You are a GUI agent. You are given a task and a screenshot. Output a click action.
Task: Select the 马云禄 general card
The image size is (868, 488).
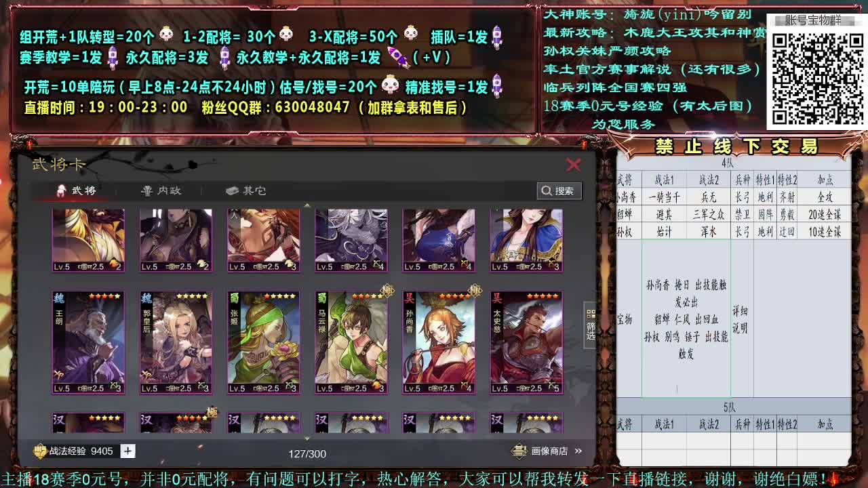click(x=351, y=343)
